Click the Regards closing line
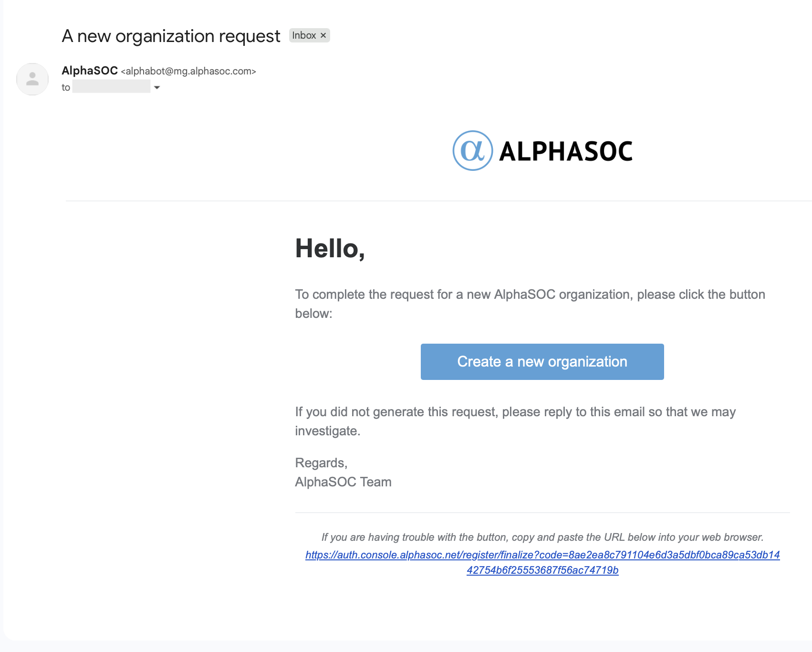812x652 pixels. coord(321,463)
